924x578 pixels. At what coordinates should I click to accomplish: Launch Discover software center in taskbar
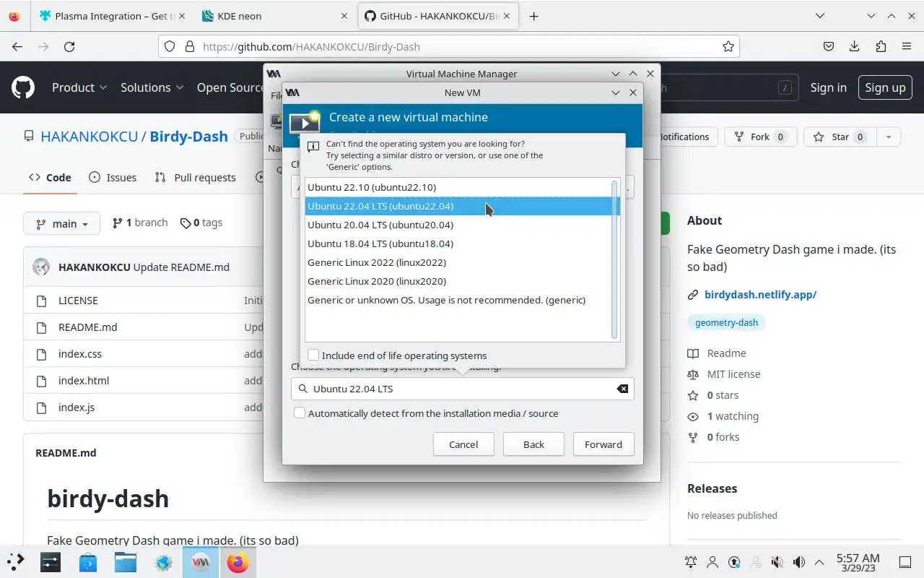point(88,561)
